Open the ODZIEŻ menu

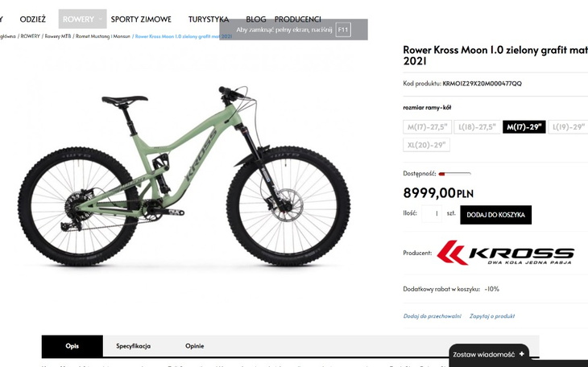[33, 19]
